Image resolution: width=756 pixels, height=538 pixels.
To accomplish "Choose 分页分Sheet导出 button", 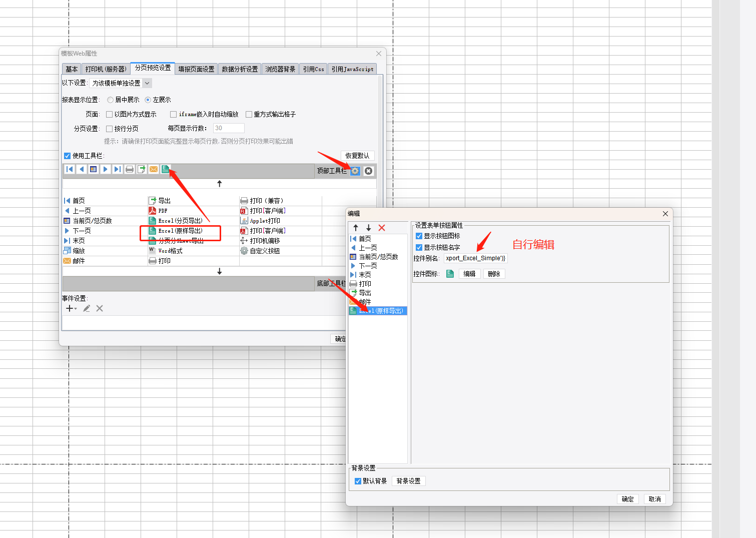I will point(176,241).
